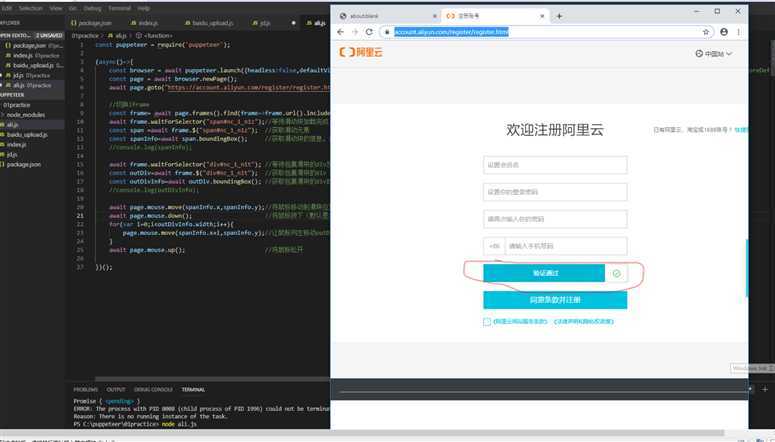Click the 01practice breadcrumb above editor
This screenshot has height=442, width=775.
tap(85, 36)
